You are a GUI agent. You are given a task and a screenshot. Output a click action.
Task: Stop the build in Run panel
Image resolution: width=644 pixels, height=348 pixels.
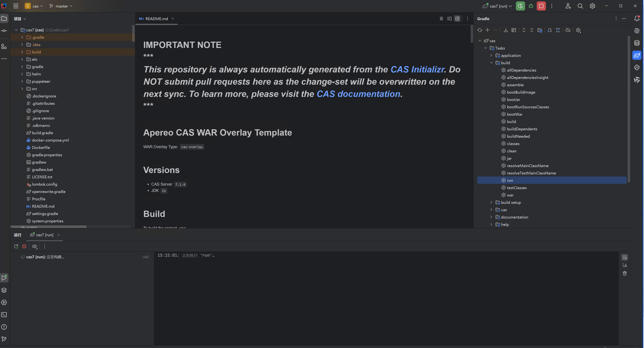(24, 246)
